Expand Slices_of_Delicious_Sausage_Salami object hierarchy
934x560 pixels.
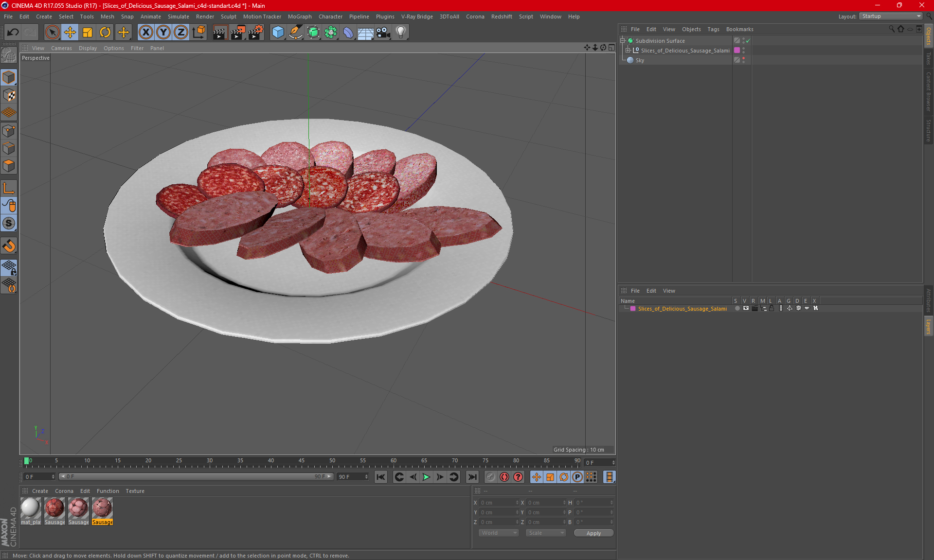[x=628, y=50]
